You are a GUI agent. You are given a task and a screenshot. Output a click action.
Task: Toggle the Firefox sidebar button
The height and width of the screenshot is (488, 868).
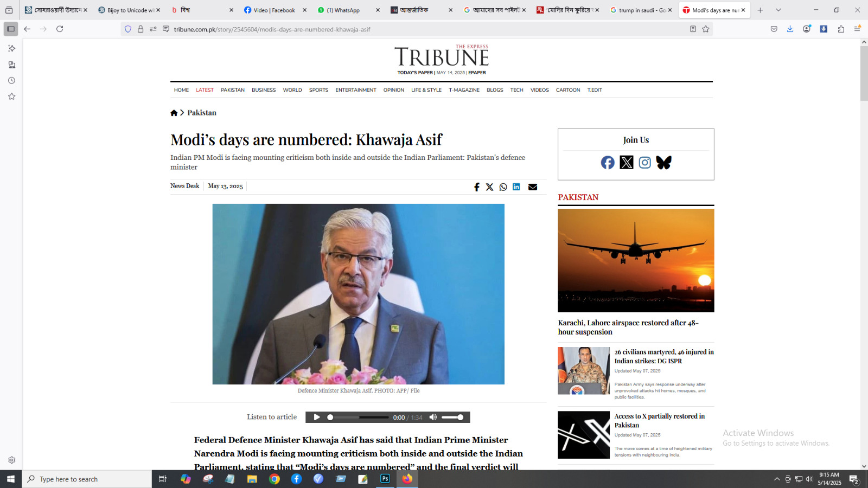coord(11,29)
